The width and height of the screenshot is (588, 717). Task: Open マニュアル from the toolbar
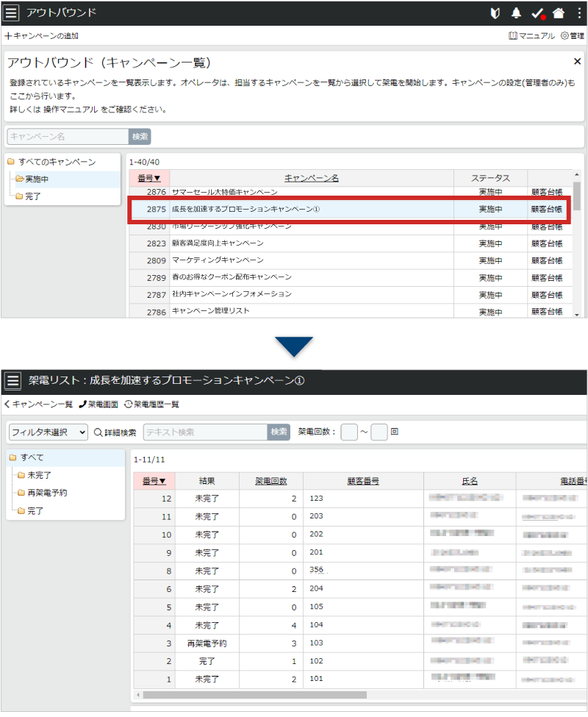pos(531,36)
